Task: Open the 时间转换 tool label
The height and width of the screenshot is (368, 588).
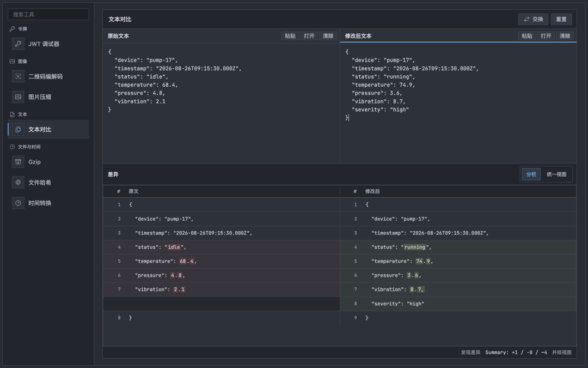Action: coord(40,203)
